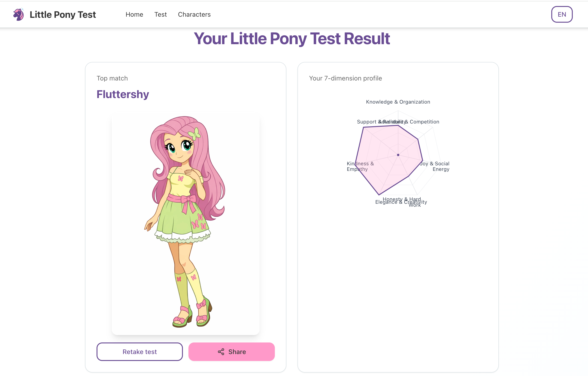Navigate to the Characters page
The image size is (588, 376).
(x=194, y=14)
